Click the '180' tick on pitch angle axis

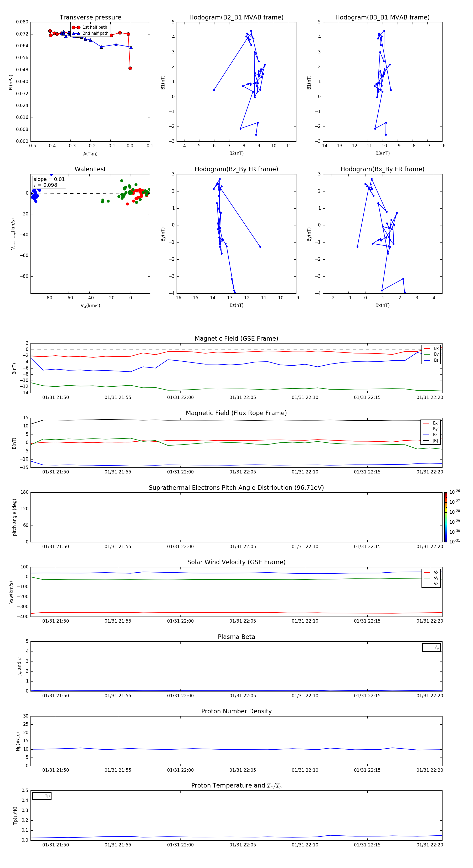[25, 492]
